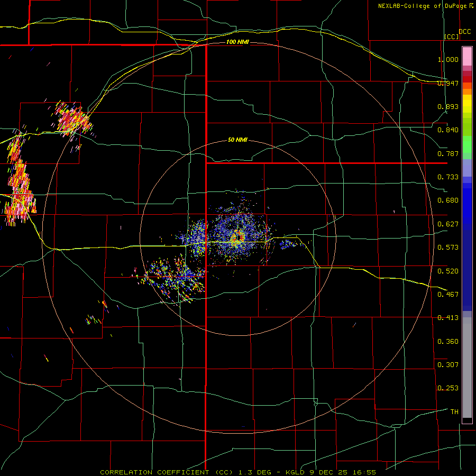Click the 0.733 legend value
This screenshot has height=476, width=476.
(448, 177)
